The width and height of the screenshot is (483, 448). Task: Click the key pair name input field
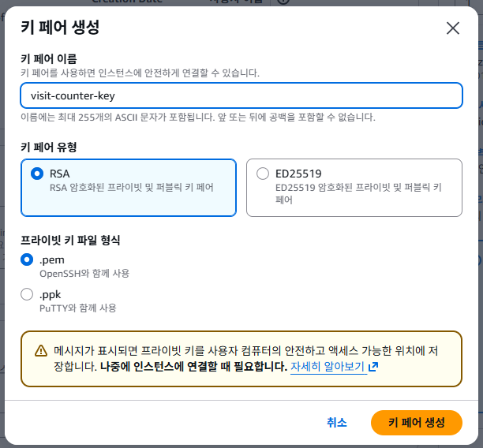(x=241, y=95)
